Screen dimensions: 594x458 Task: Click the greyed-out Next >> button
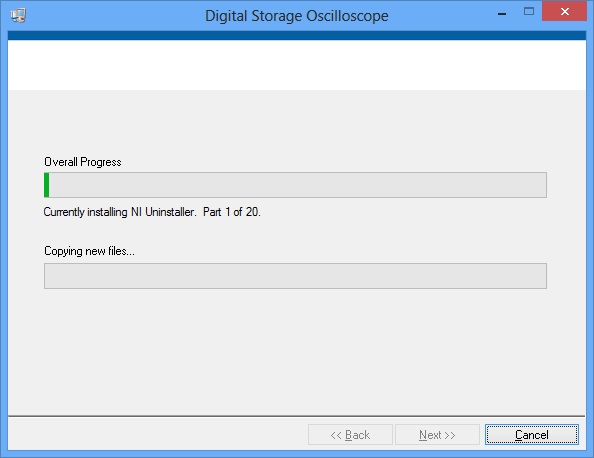coord(437,435)
